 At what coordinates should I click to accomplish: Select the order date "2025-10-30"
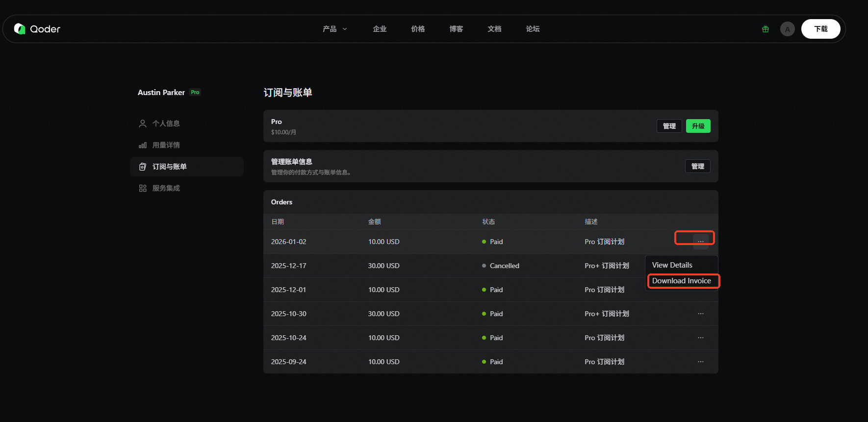(x=288, y=314)
